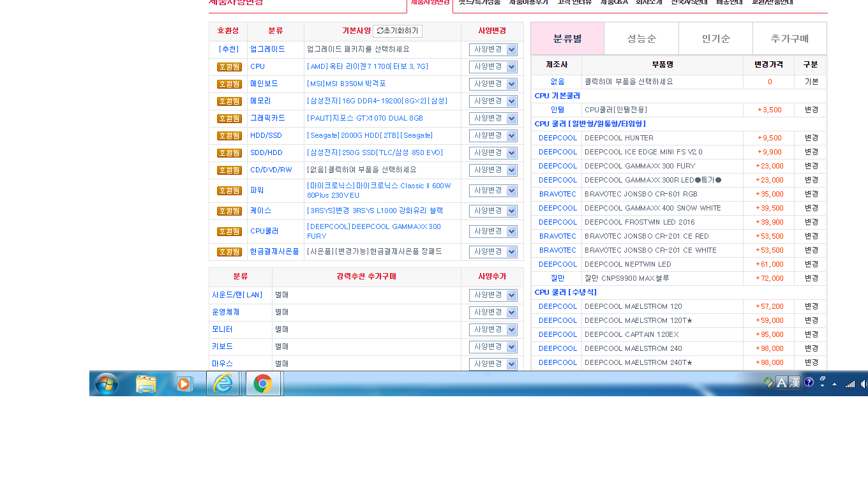Open 사양변경 dropdown for CPU쿨러 row
The image size is (868, 490).
(493, 232)
